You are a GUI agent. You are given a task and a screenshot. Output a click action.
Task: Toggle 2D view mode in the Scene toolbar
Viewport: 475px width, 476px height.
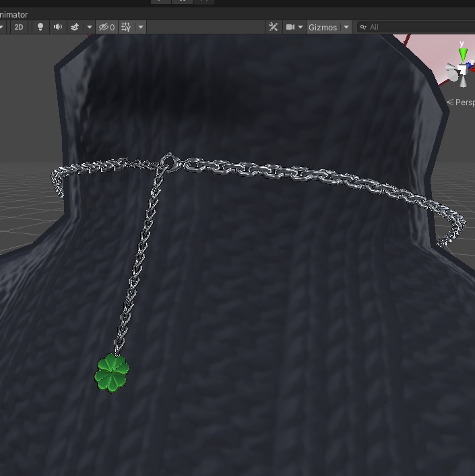pos(18,27)
